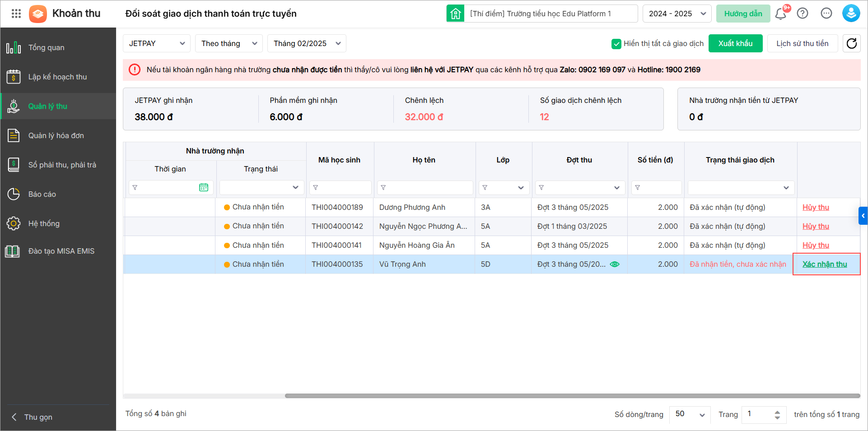
Task: Expand the blue side panel arrow
Action: 863,216
